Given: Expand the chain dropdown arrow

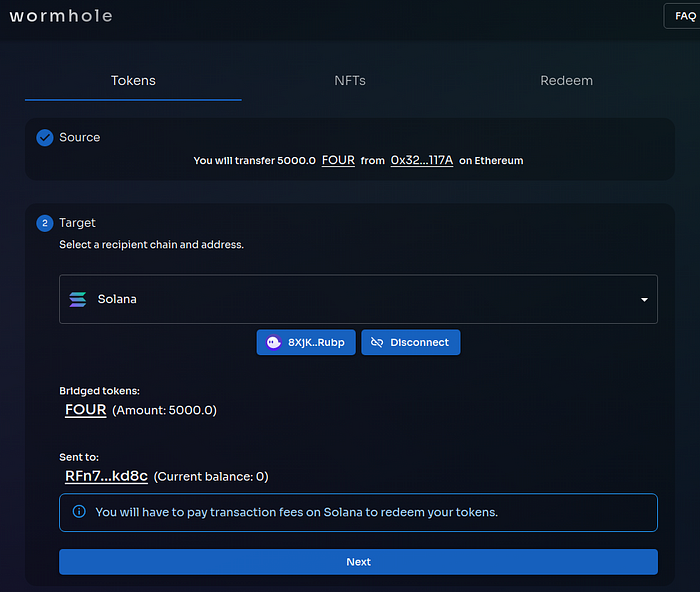Looking at the screenshot, I should (643, 300).
